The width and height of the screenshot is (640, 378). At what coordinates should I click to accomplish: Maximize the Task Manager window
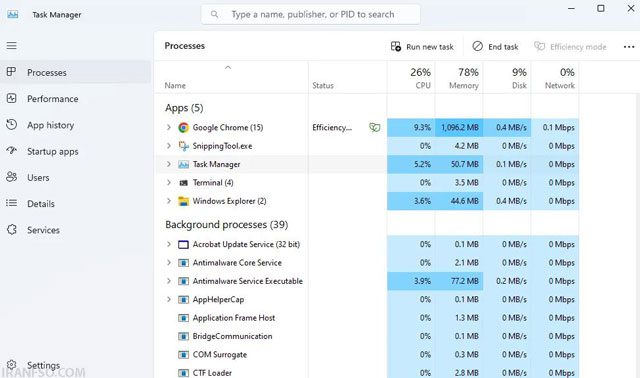(x=601, y=8)
